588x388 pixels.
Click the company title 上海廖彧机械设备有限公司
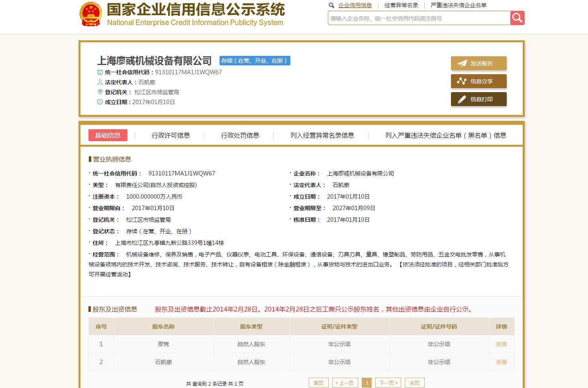[x=155, y=61]
